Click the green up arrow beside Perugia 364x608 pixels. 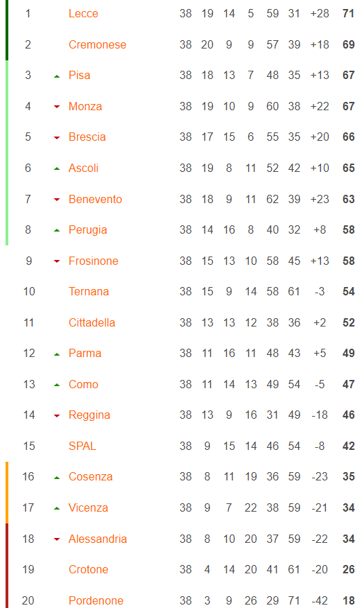coord(57,230)
